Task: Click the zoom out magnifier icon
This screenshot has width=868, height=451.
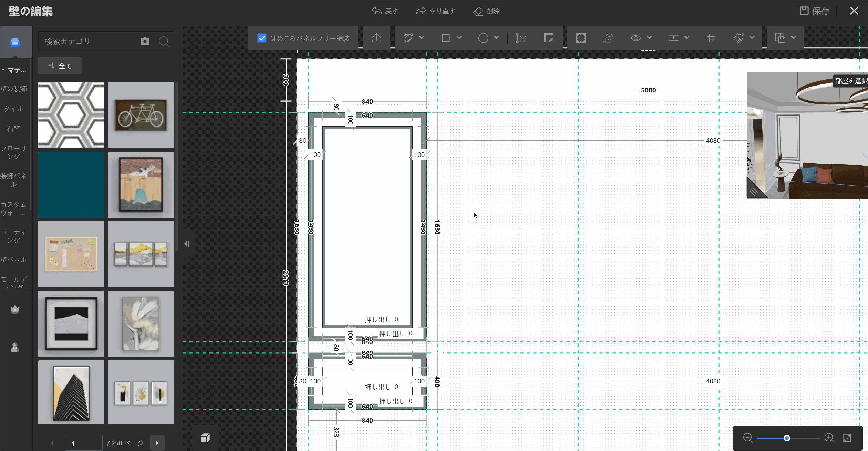Action: click(748, 438)
